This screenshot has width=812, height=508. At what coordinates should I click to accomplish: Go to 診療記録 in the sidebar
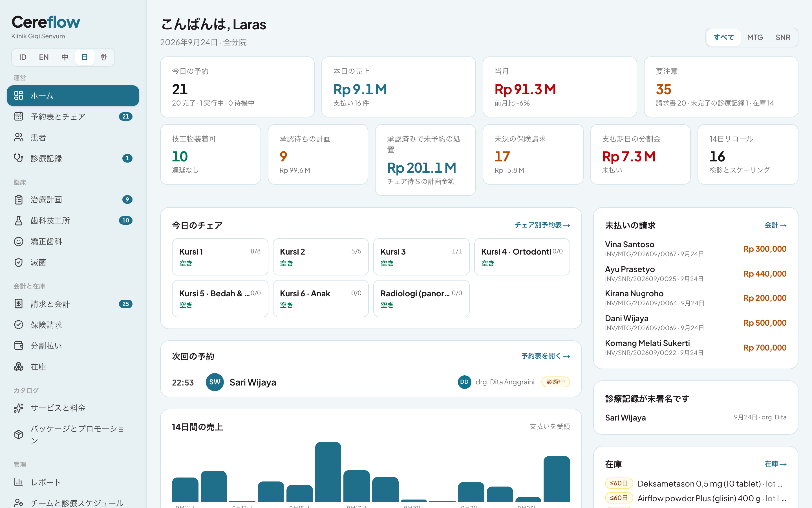[x=73, y=158]
